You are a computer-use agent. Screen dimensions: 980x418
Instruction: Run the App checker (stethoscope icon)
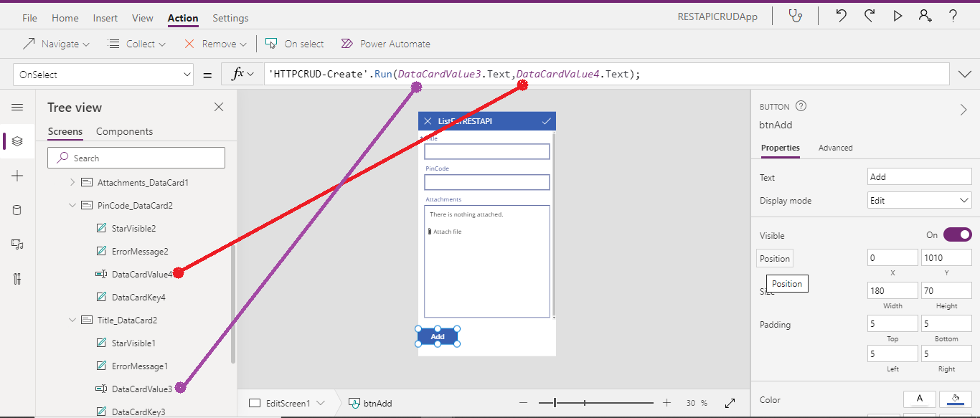coord(795,15)
